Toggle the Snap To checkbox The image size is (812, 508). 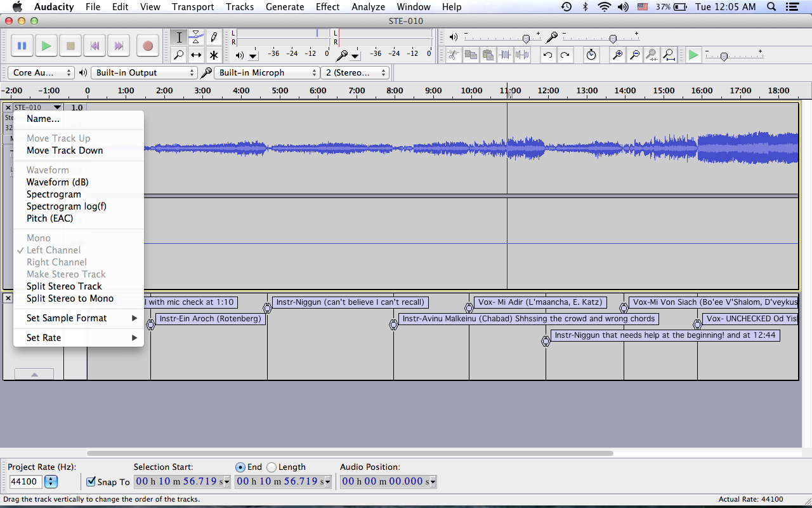(91, 482)
